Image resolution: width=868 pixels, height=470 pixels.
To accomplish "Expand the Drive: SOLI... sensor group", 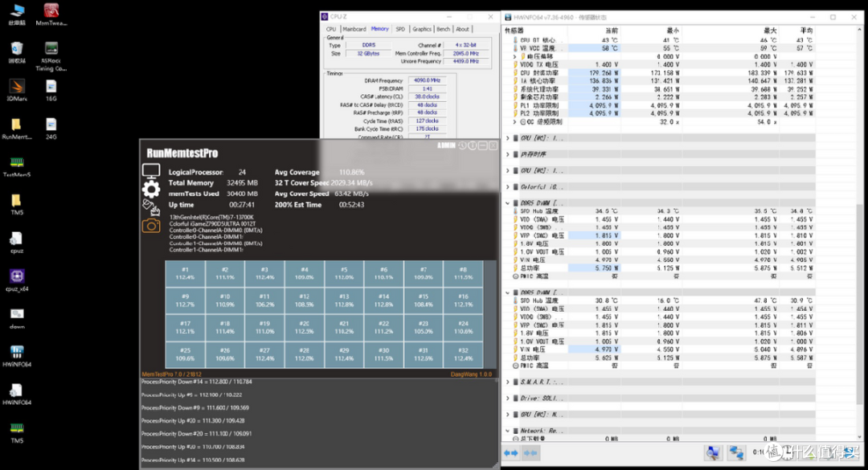I will click(x=508, y=398).
